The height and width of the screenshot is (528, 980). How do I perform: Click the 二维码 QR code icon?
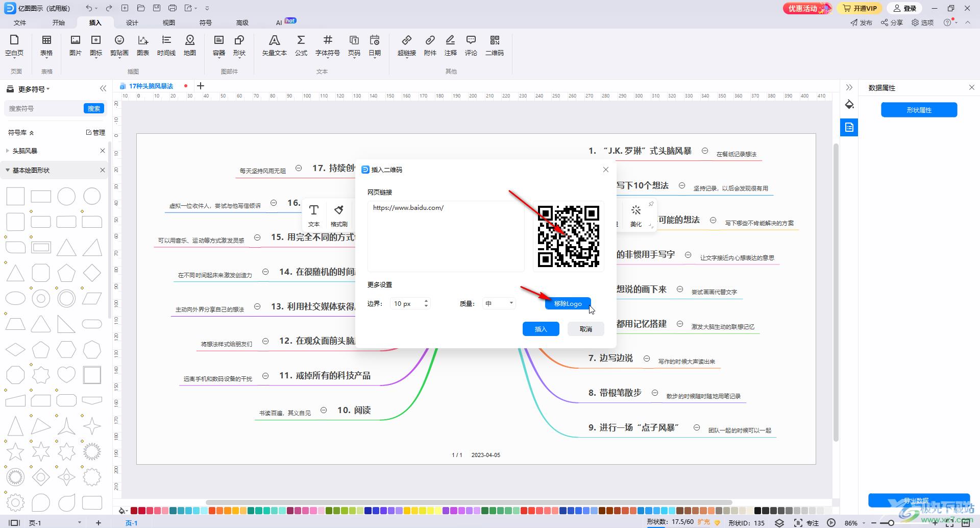coord(495,45)
